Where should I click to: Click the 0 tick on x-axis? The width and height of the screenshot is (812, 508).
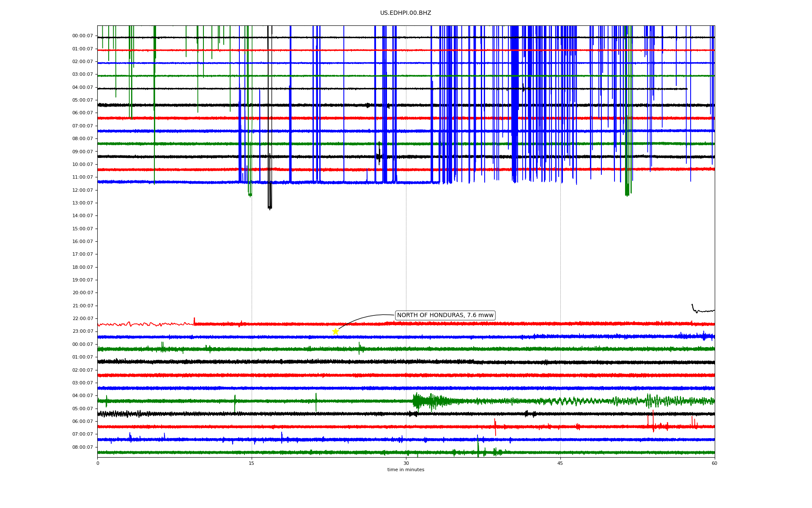pyautogui.click(x=98, y=463)
